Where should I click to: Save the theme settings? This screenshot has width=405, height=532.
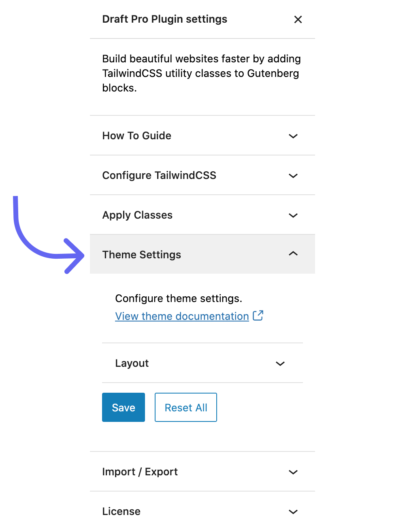pyautogui.click(x=124, y=407)
